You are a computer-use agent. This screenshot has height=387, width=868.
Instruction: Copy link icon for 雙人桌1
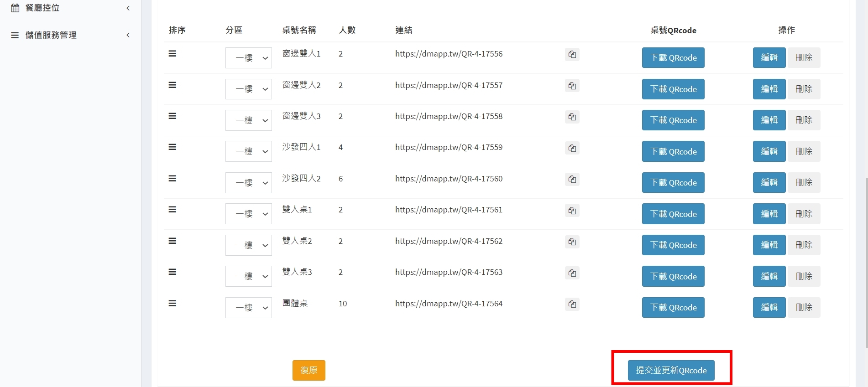pyautogui.click(x=572, y=211)
